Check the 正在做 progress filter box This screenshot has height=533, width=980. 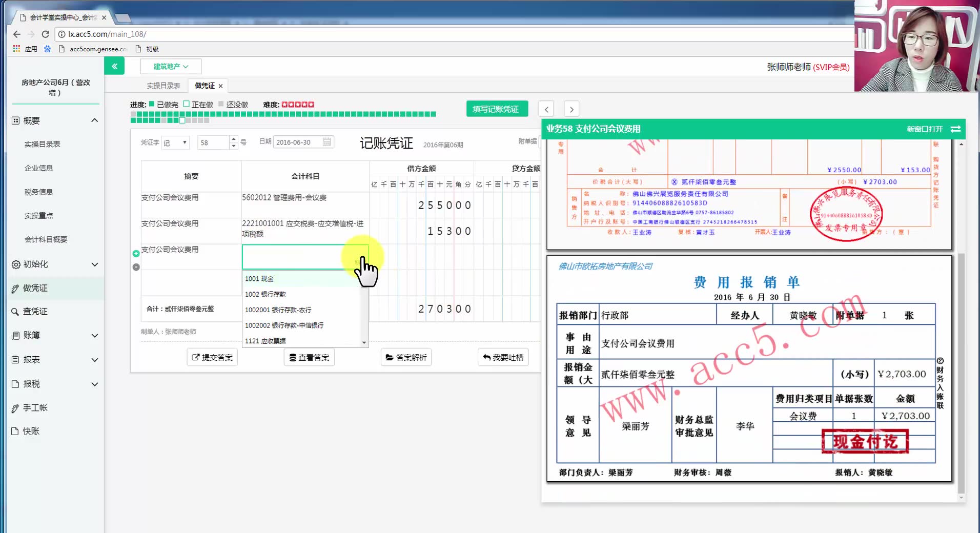[187, 104]
